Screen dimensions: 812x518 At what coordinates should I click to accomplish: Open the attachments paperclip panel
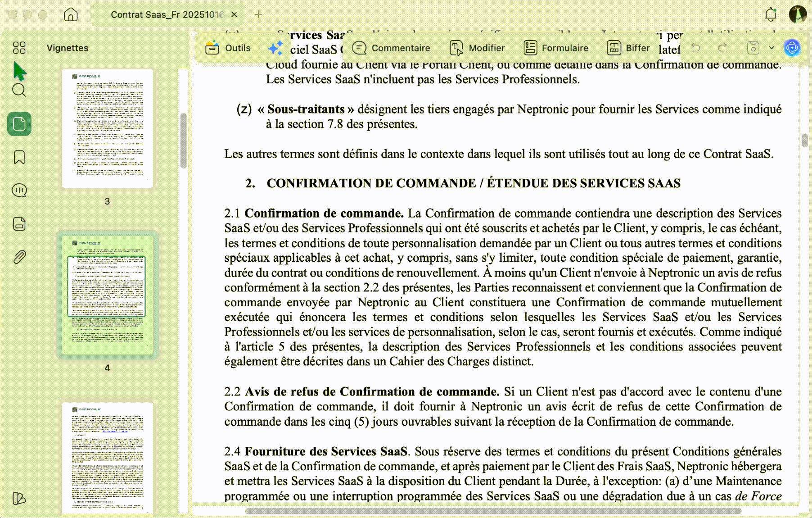[19, 257]
